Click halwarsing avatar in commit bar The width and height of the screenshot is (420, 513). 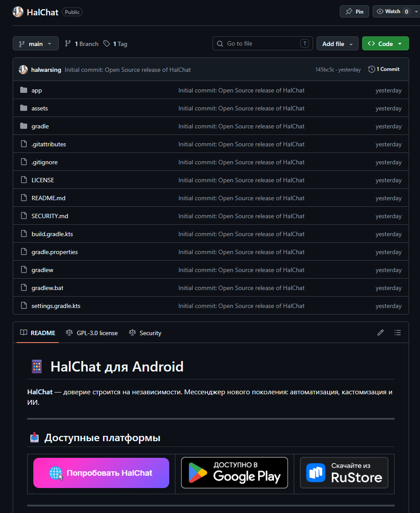click(23, 69)
